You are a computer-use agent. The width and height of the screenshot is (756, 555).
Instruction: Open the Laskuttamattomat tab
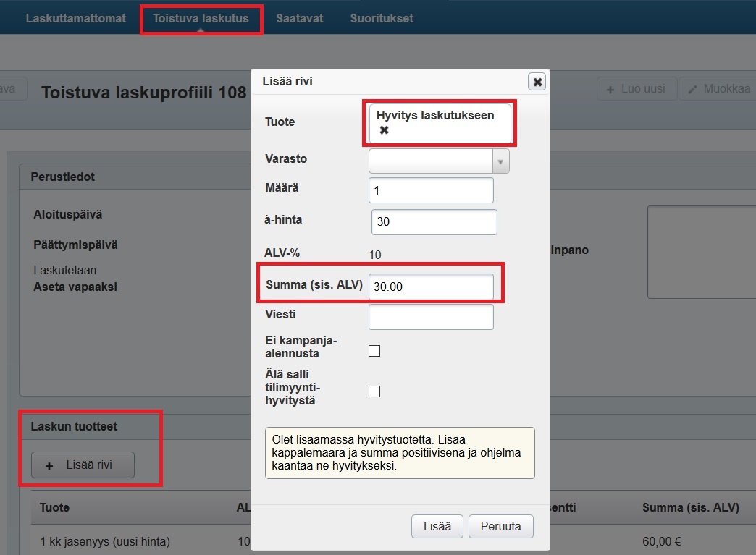click(76, 18)
